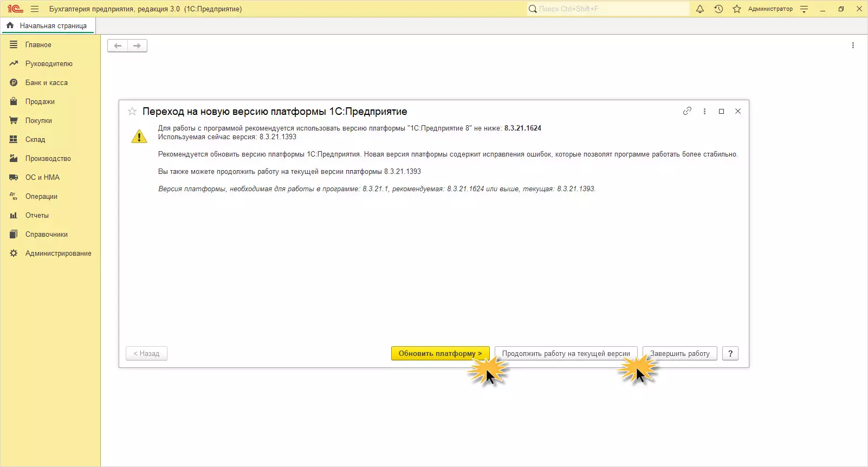Click line Используемая сейчас версия: 8.3.21.1393

228,137
